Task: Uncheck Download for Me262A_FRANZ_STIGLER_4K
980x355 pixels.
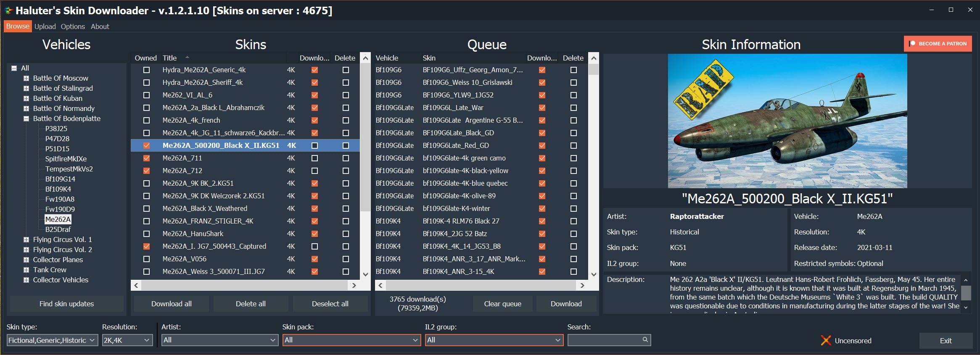Action: tap(314, 221)
